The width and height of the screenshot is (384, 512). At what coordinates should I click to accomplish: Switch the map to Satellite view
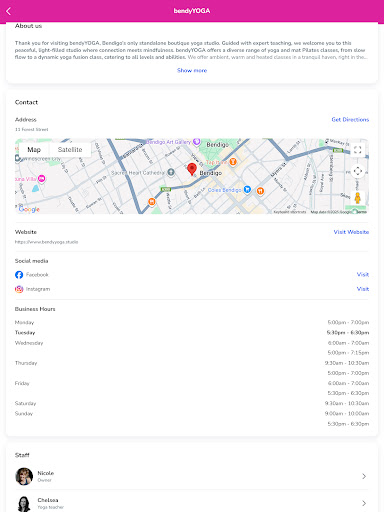coord(70,150)
